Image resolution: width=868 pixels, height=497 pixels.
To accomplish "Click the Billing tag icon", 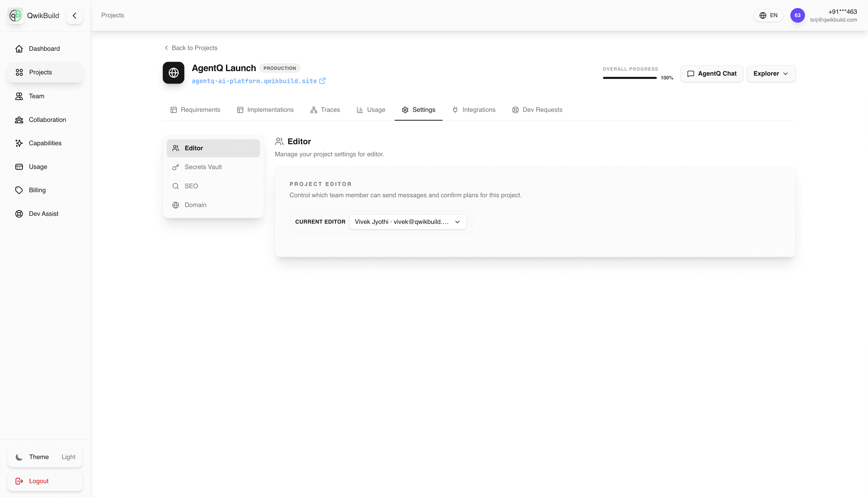I will (x=19, y=190).
